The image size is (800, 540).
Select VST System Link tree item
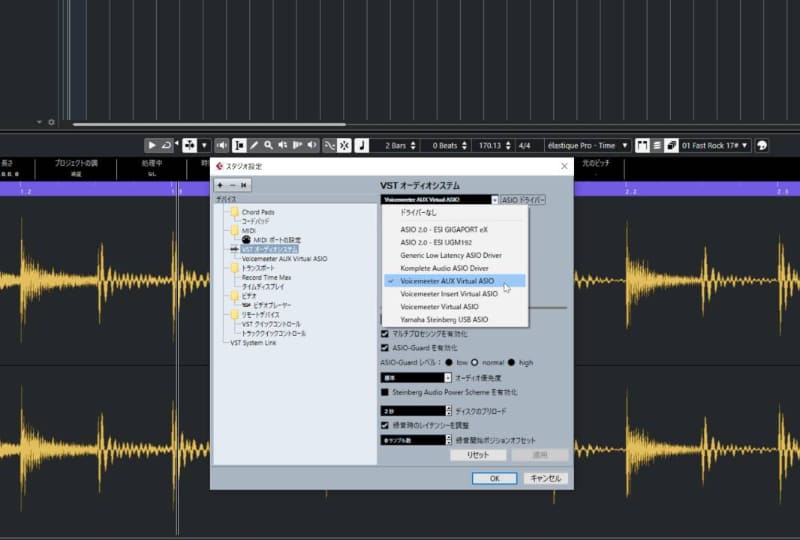(253, 343)
